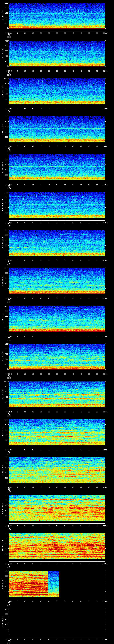Select the 17:28:00 start time label
The height and width of the screenshot is (644, 114).
(x=9, y=374)
